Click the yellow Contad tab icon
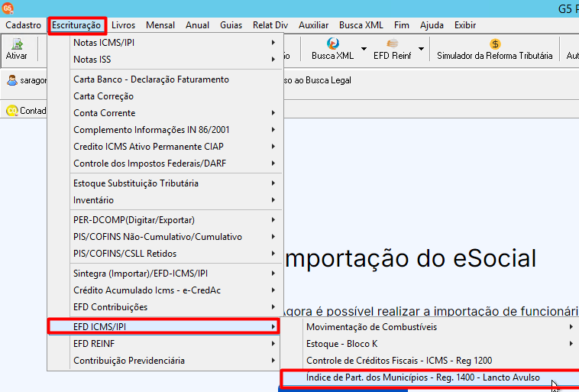The height and width of the screenshot is (392, 579). 12,110
